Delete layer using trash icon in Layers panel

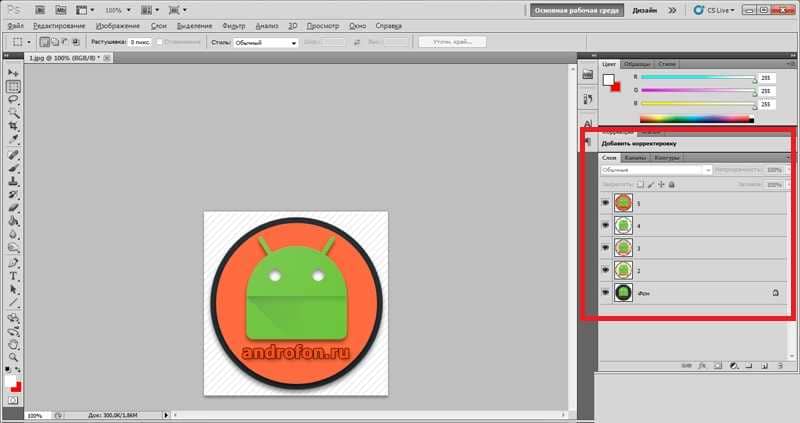point(780,366)
